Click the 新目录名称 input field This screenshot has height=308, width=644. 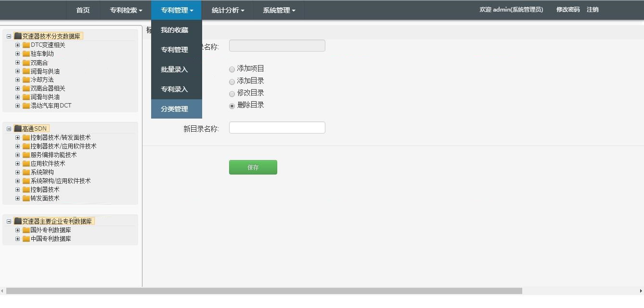277,127
